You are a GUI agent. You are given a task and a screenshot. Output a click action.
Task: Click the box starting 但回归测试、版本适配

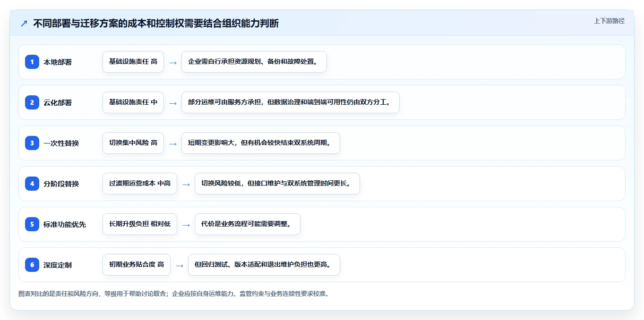tap(264, 265)
